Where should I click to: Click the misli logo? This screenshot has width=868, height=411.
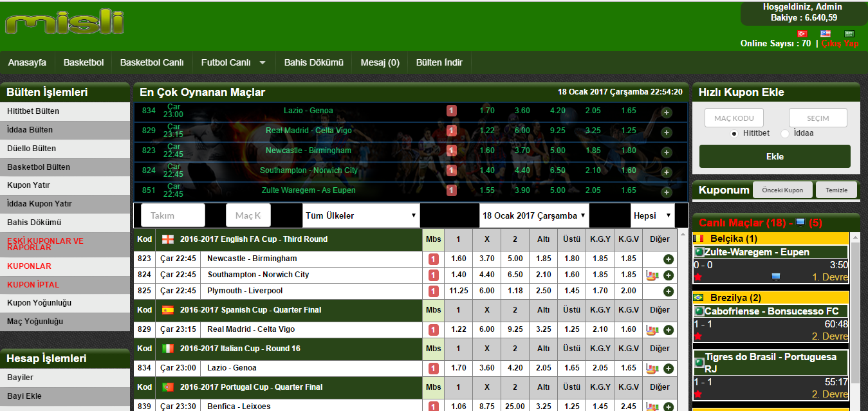coord(64,23)
